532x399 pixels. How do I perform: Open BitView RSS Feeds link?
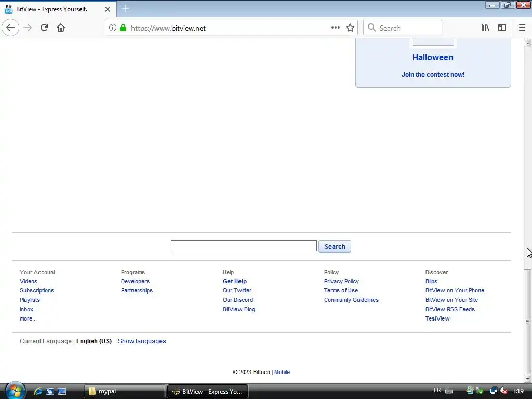pyautogui.click(x=450, y=310)
